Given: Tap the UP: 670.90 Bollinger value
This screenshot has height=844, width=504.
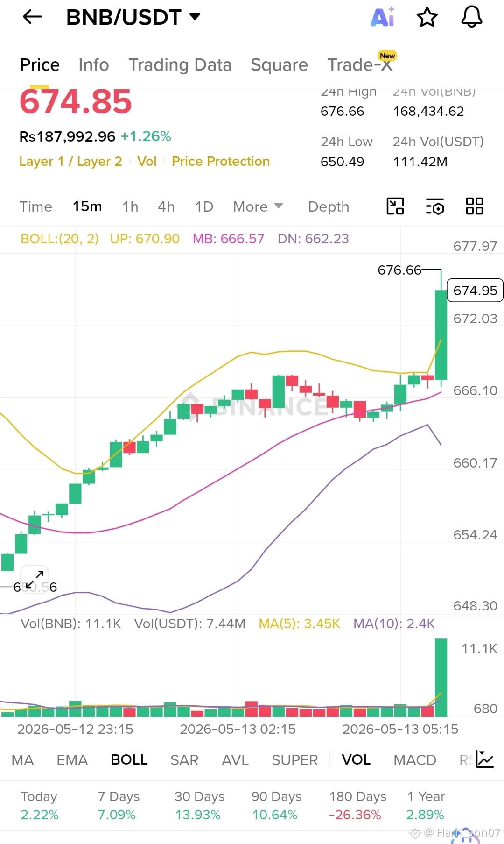Looking at the screenshot, I should coord(145,239).
